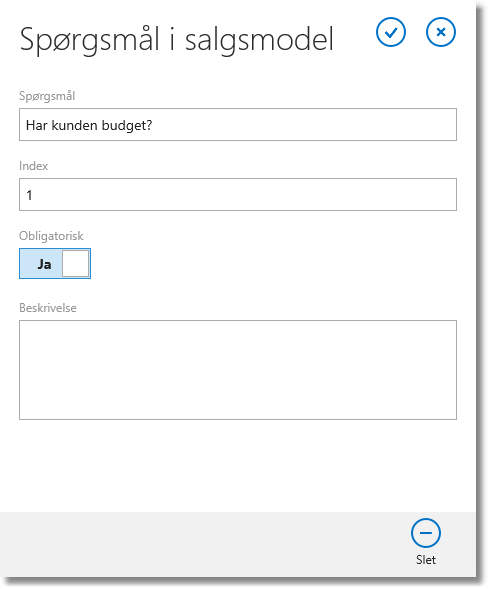Place cursor in 'Har kunden budget?' text
The image size is (488, 589).
tap(89, 125)
